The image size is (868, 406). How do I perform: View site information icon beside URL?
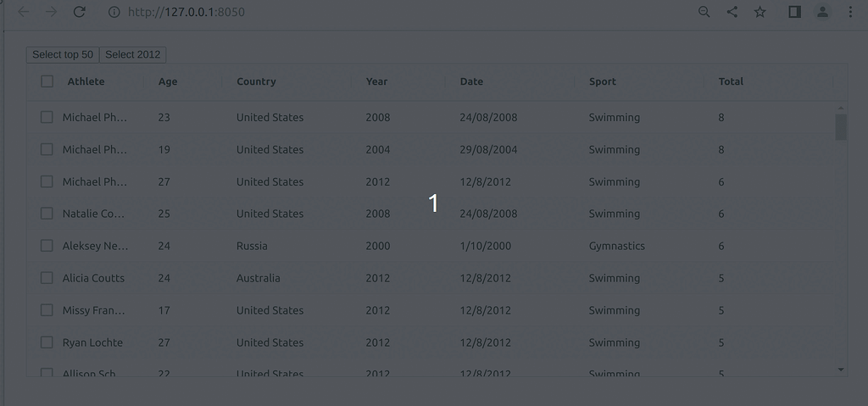114,12
